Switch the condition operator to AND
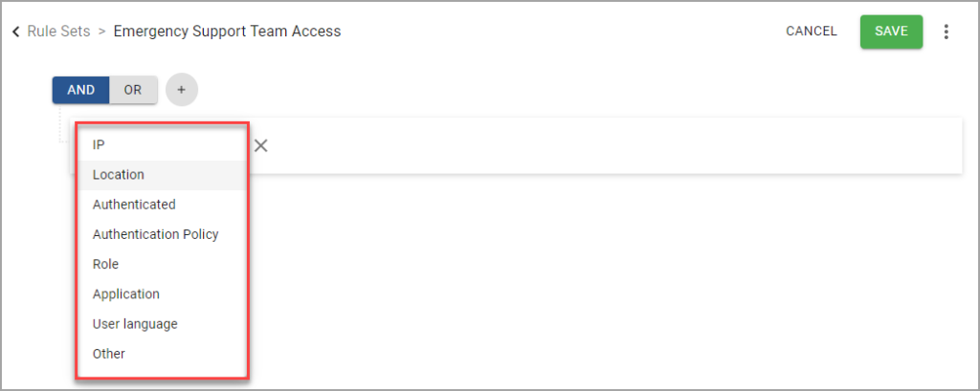This screenshot has height=391, width=980. [80, 89]
